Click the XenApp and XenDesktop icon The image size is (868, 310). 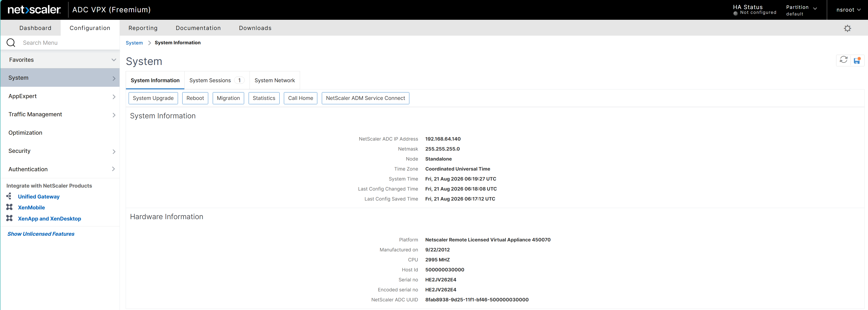[x=10, y=218]
